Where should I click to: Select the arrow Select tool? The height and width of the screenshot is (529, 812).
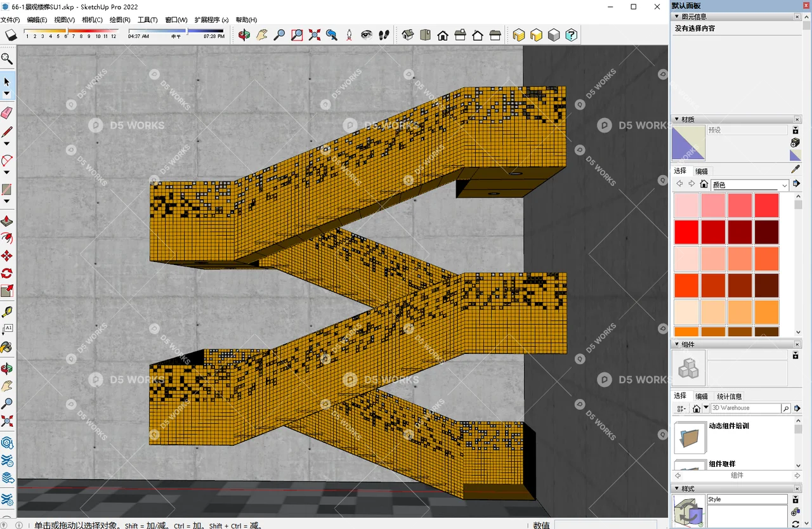7,81
